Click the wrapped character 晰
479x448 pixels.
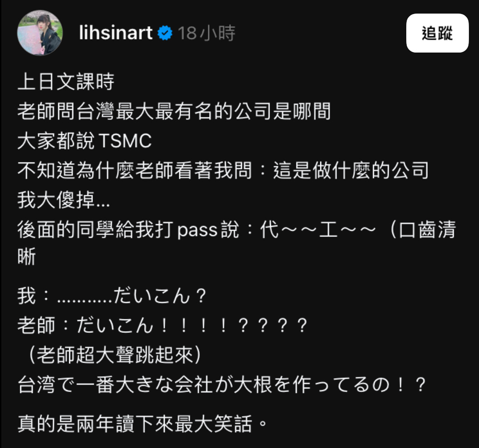point(27,256)
